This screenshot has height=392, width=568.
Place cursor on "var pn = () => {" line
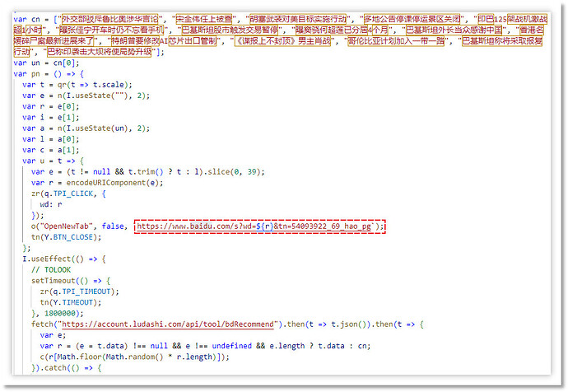pos(49,73)
